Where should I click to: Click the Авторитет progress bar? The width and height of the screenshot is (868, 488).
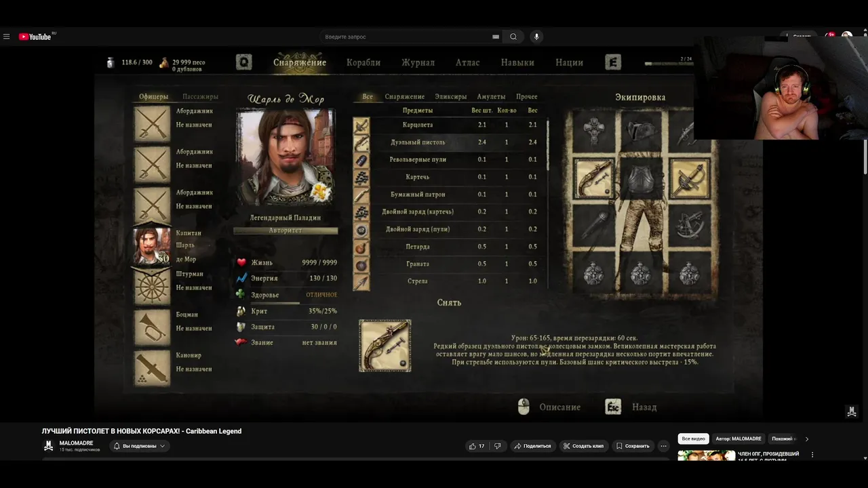pyautogui.click(x=285, y=230)
